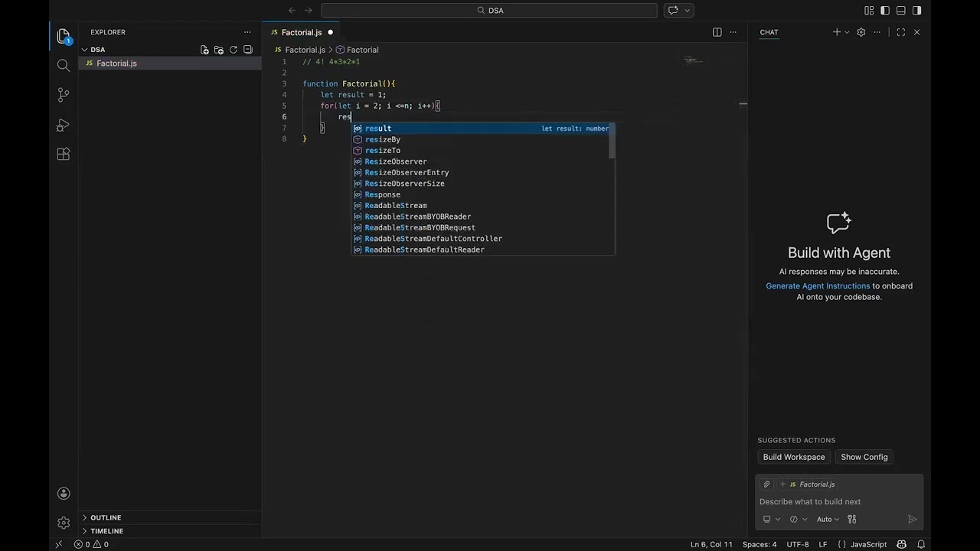The height and width of the screenshot is (551, 980).
Task: Open Explorer views and more actions menu
Action: (247, 32)
